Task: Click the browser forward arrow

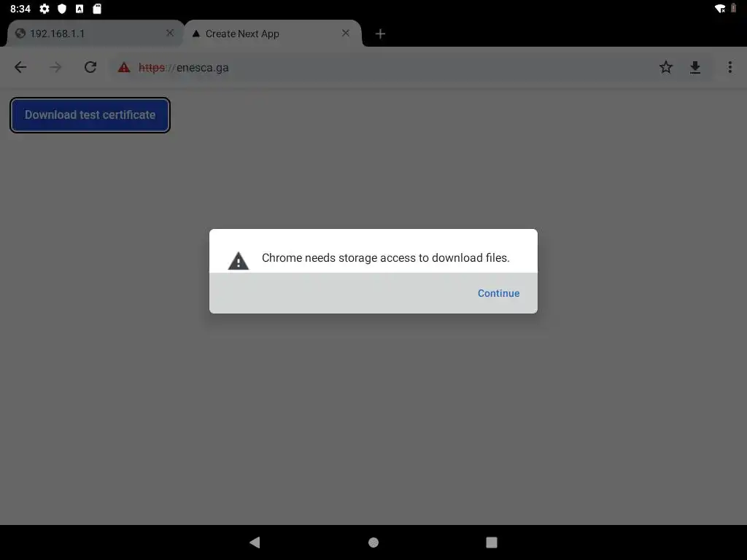Action: (55, 68)
